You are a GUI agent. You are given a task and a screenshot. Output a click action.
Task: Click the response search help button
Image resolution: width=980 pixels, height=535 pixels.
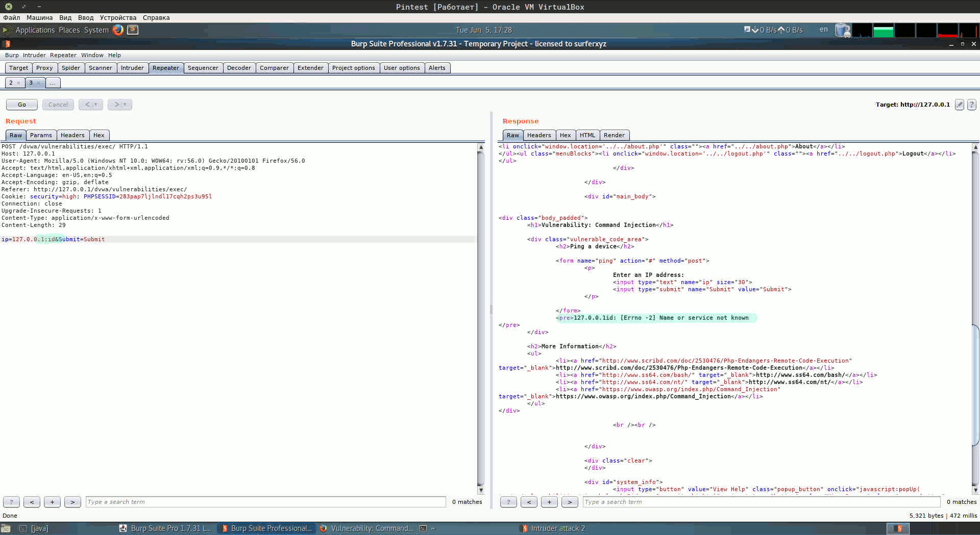[x=508, y=502]
